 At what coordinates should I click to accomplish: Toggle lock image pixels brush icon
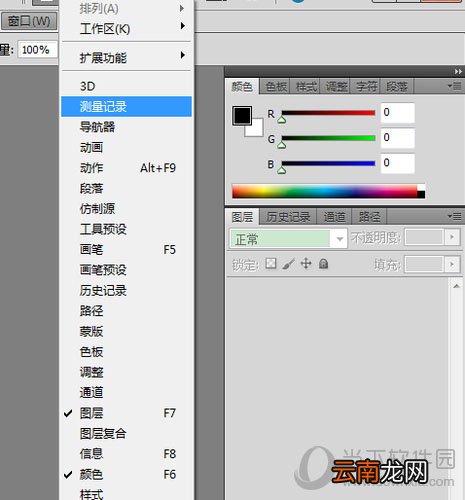[289, 264]
